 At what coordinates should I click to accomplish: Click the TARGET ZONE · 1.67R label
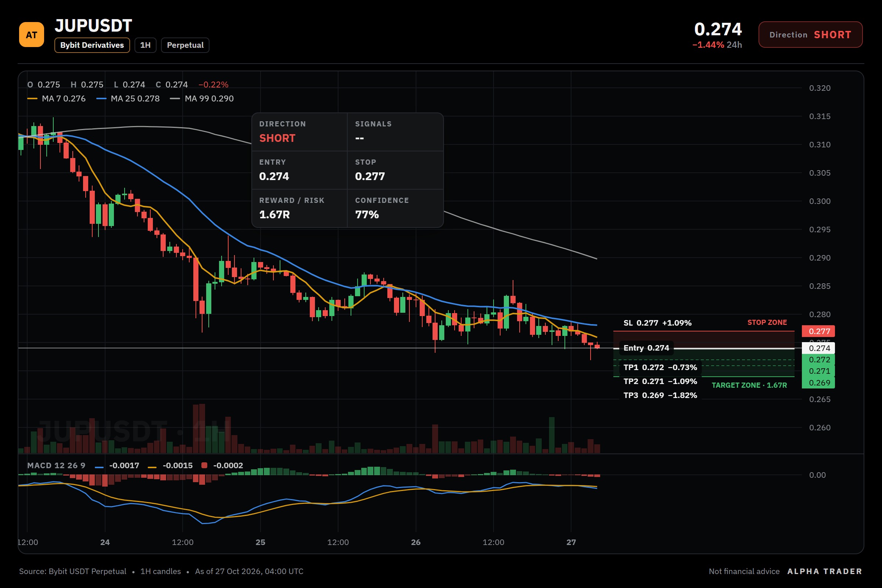[x=749, y=386]
